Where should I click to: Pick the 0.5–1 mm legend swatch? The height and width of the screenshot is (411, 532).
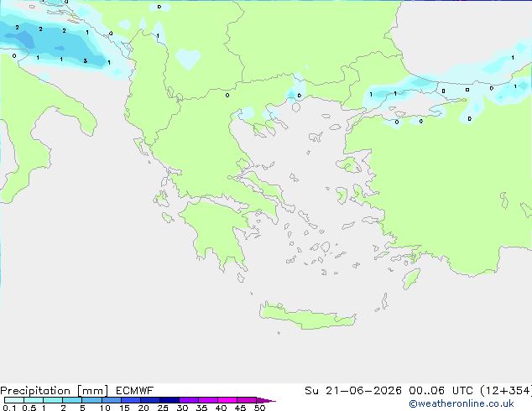click(x=34, y=400)
